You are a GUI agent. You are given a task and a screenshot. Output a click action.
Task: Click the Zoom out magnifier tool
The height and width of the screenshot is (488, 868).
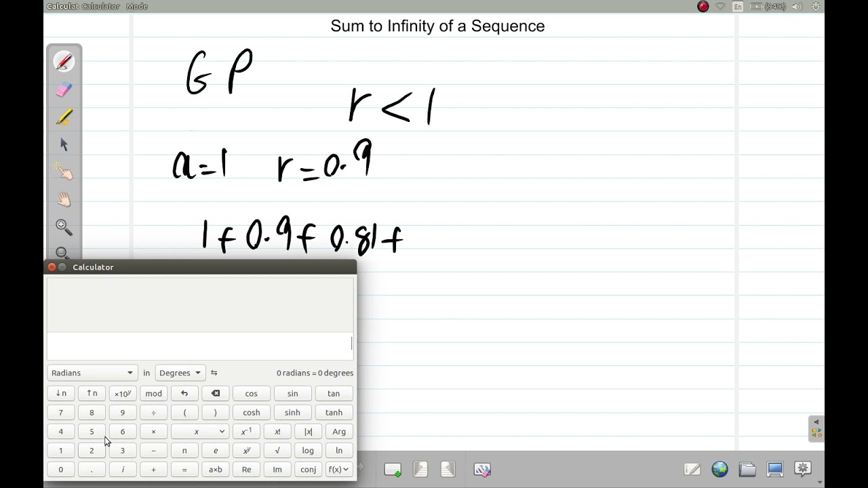62,253
